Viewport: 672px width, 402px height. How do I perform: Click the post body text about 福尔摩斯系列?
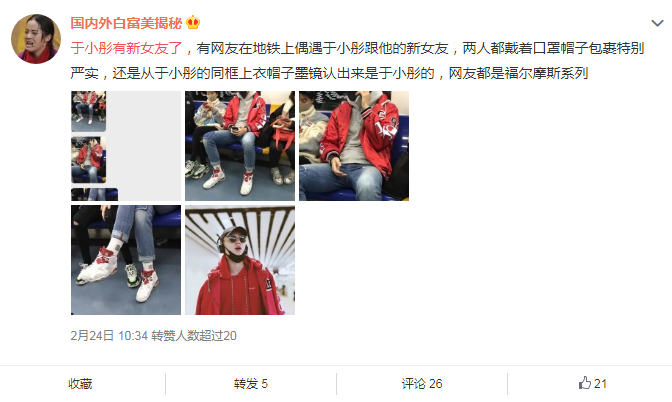[x=357, y=60]
